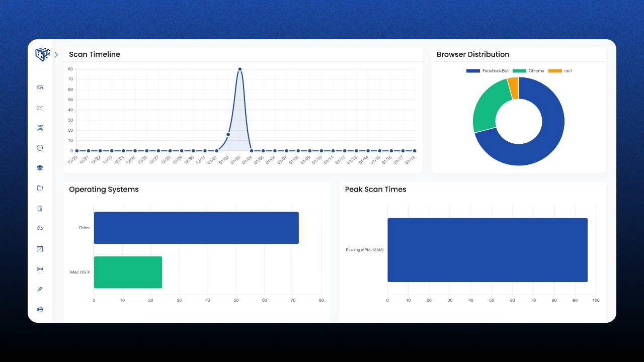Viewport: 644px width, 362px height.
Task: Open the QR code scan sidebar icon
Action: tap(40, 128)
